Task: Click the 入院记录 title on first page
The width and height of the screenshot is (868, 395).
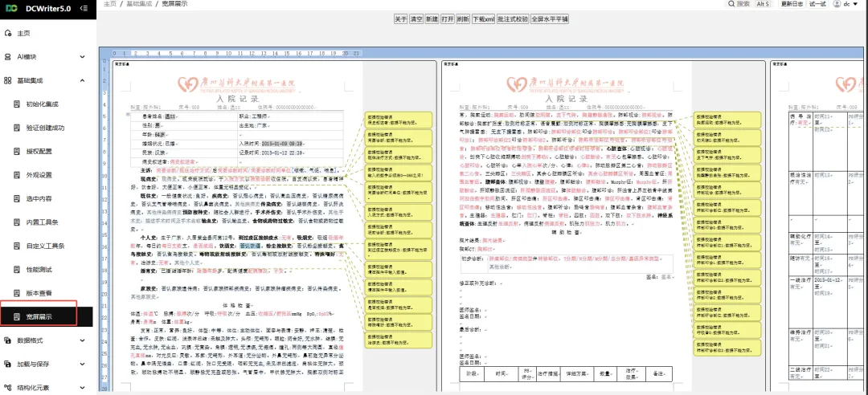Action: point(237,99)
